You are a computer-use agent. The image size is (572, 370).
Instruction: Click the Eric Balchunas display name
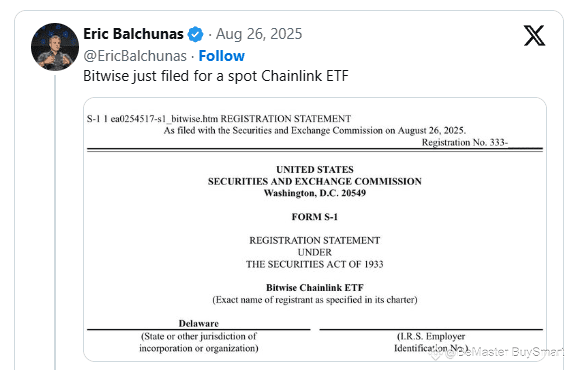[133, 34]
